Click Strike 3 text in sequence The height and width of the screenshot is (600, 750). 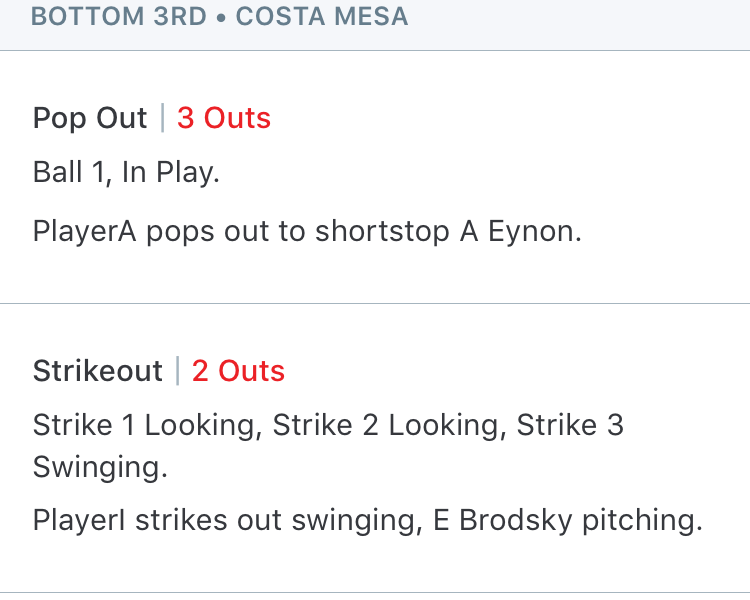click(x=570, y=425)
